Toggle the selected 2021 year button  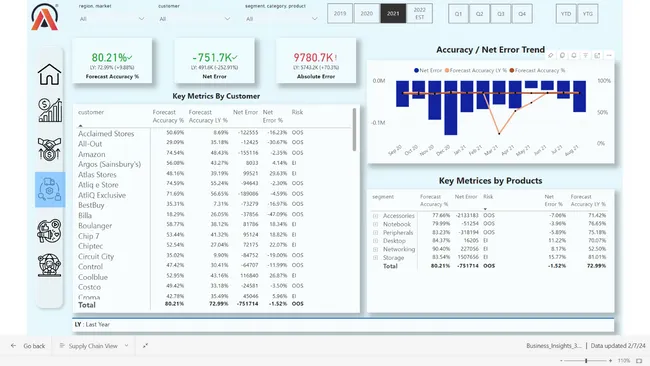point(393,14)
